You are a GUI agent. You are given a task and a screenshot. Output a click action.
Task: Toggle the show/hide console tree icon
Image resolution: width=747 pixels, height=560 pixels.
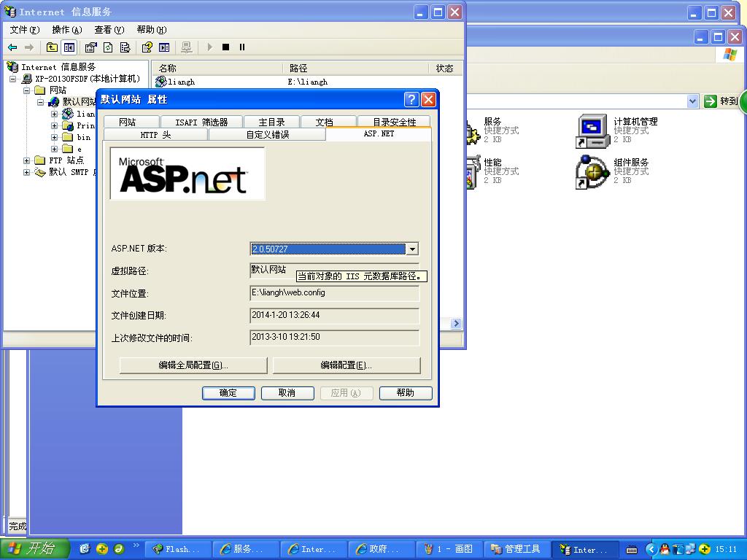point(69,47)
